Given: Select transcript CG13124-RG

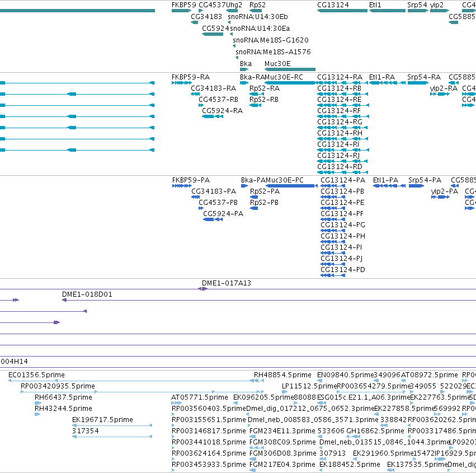Looking at the screenshot, I should pos(343,128).
